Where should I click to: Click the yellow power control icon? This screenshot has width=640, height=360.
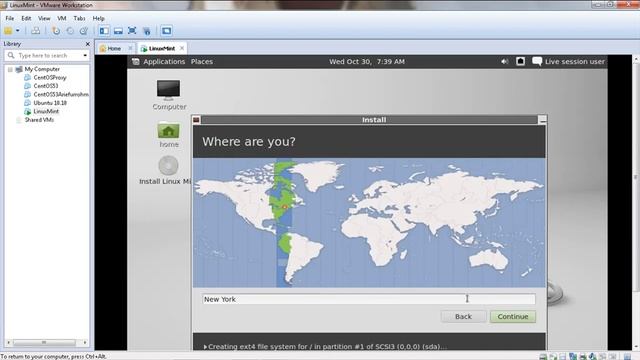[x=8, y=31]
